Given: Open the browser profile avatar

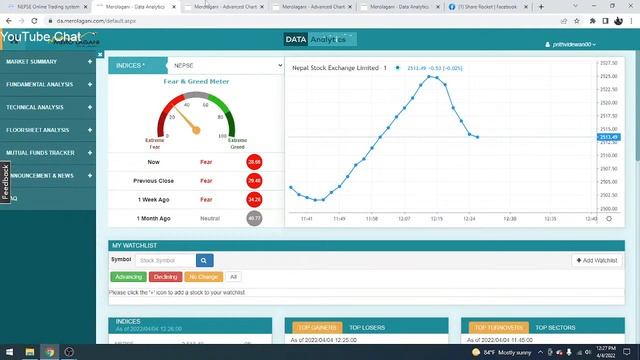Looking at the screenshot, I should (x=618, y=21).
